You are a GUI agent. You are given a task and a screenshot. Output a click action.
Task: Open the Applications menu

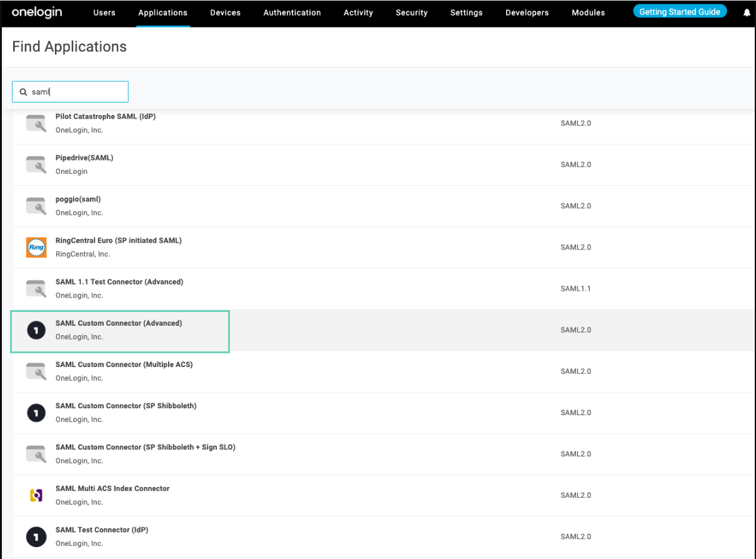pos(162,13)
